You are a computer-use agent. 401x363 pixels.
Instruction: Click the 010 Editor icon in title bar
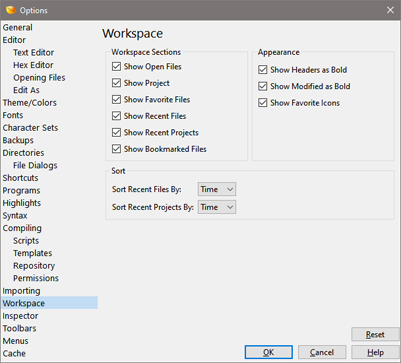tap(10, 10)
